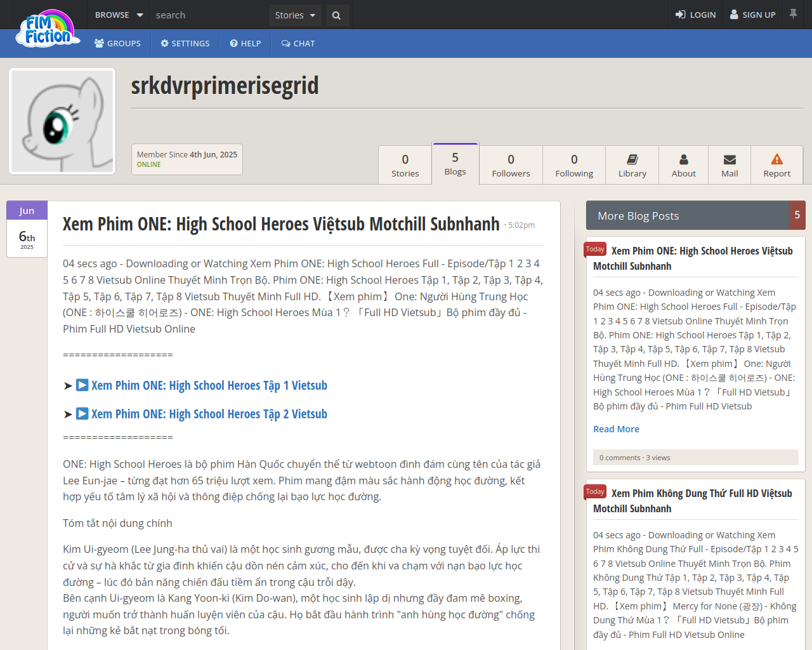
Task: Click Read More in sidebar post
Action: pyautogui.click(x=616, y=429)
